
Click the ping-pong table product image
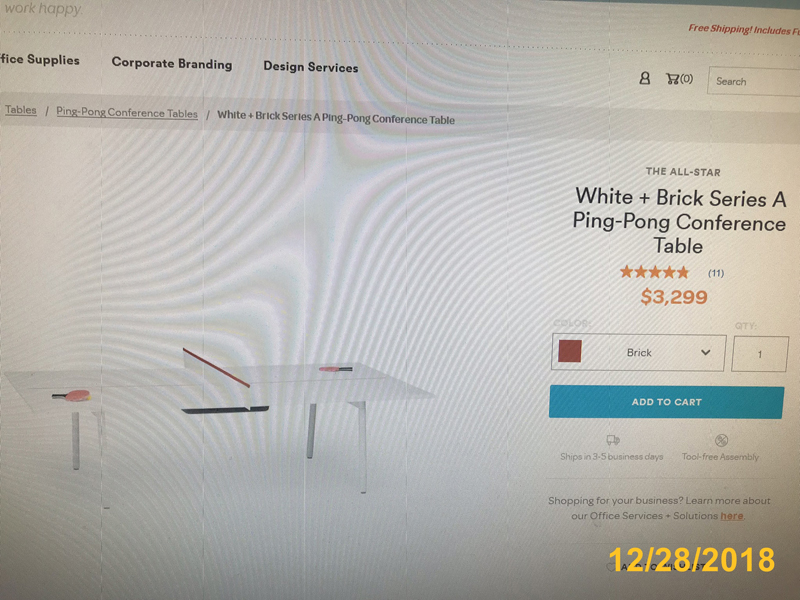[219, 408]
